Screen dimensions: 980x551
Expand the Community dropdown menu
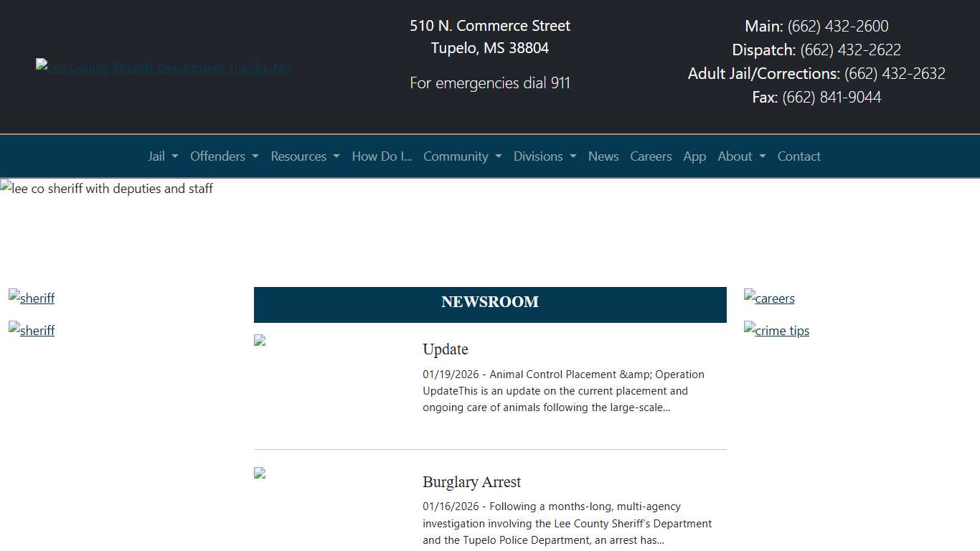(x=462, y=156)
